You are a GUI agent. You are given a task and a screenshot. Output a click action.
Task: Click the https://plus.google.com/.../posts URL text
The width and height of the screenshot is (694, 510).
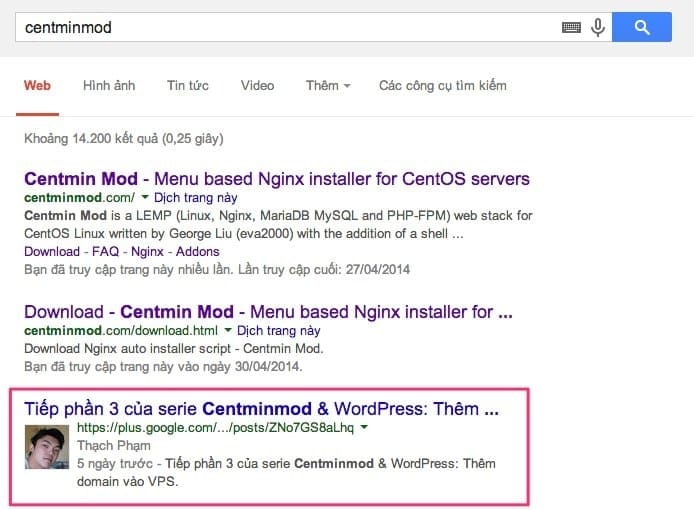click(216, 428)
